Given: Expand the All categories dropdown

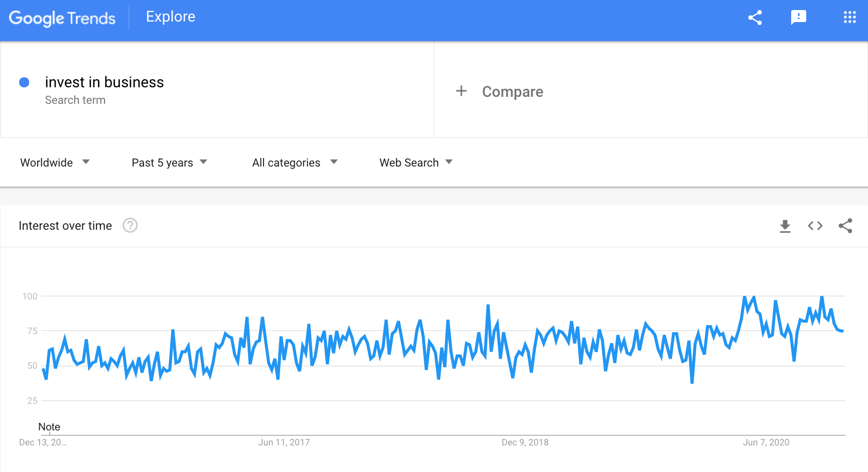Looking at the screenshot, I should pos(295,163).
